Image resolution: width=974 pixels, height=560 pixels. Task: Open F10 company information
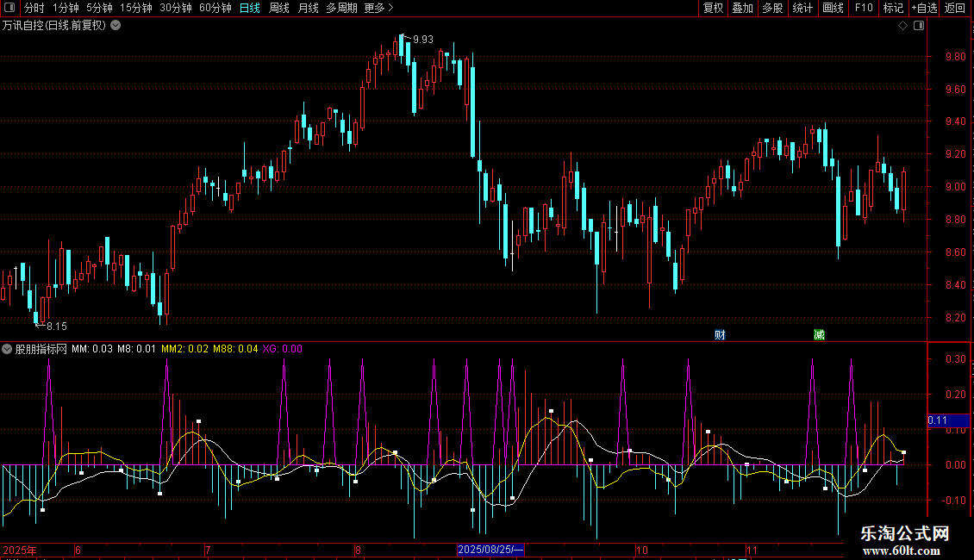pyautogui.click(x=864, y=8)
